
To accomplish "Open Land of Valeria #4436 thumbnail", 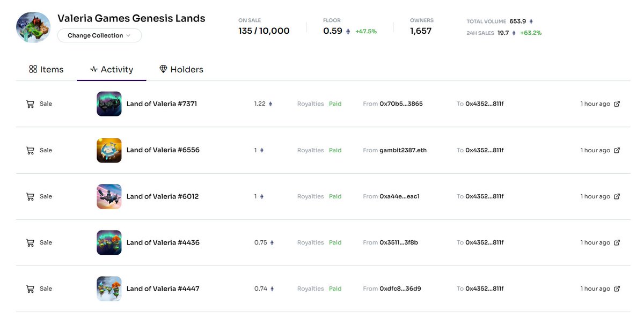I will tap(109, 242).
